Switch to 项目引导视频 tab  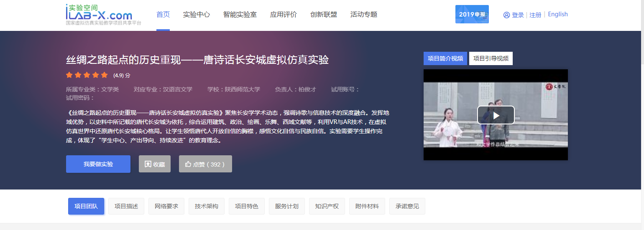coord(491,58)
